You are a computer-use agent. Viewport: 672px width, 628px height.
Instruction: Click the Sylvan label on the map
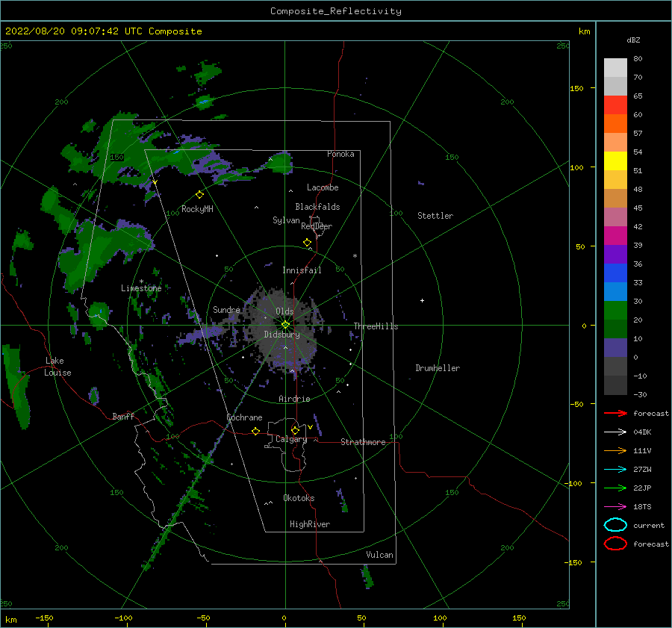tap(286, 220)
